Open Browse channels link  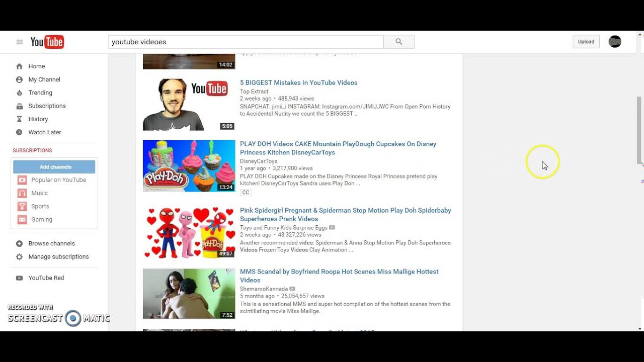click(51, 243)
